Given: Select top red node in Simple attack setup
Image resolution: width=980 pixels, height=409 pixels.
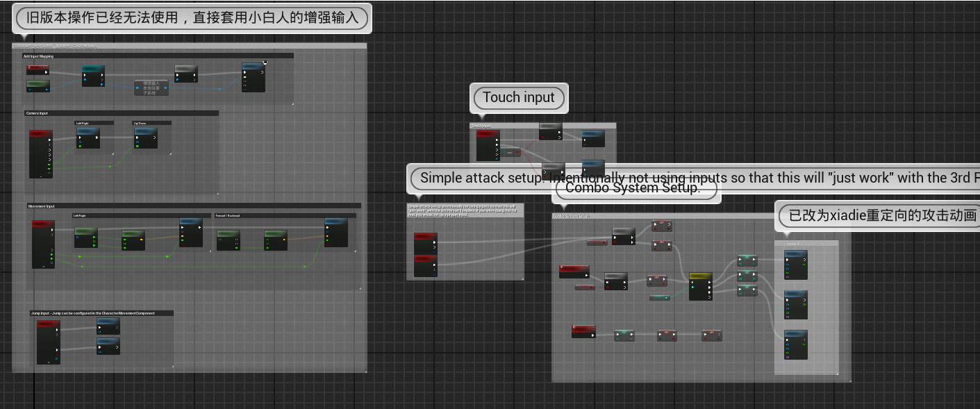Looking at the screenshot, I should 425,238.
